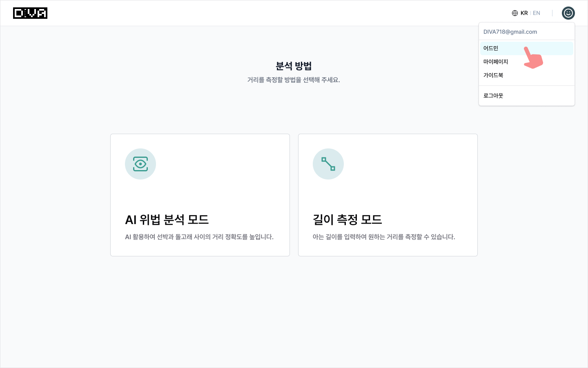This screenshot has height=368, width=588.
Task: Choose 로그아웃 to sign out
Action: tap(493, 96)
